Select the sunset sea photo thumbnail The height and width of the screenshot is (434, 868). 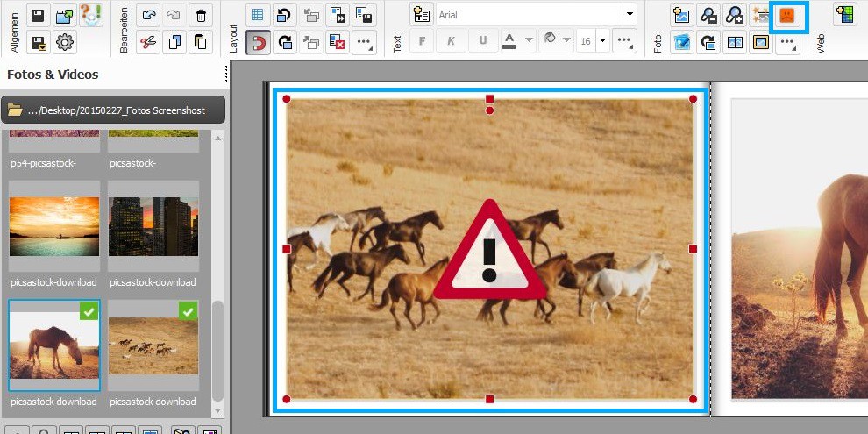coord(54,226)
